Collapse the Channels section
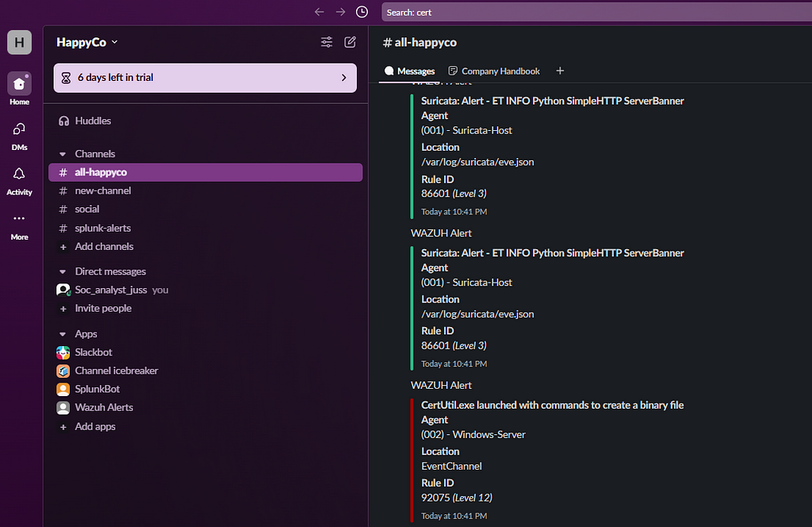The height and width of the screenshot is (527, 812). coord(63,154)
